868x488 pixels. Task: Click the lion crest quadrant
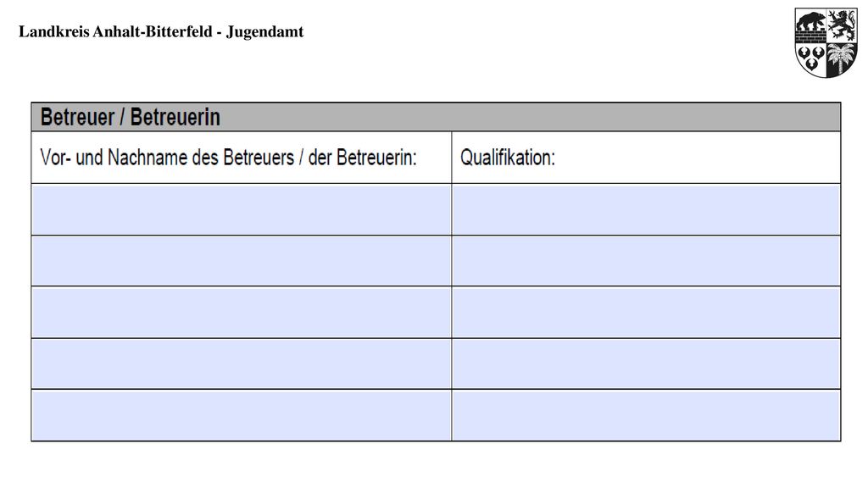[x=842, y=25]
